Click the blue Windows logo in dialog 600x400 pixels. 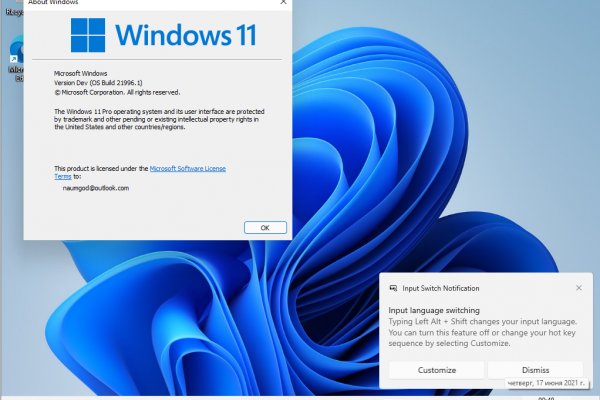click(88, 35)
